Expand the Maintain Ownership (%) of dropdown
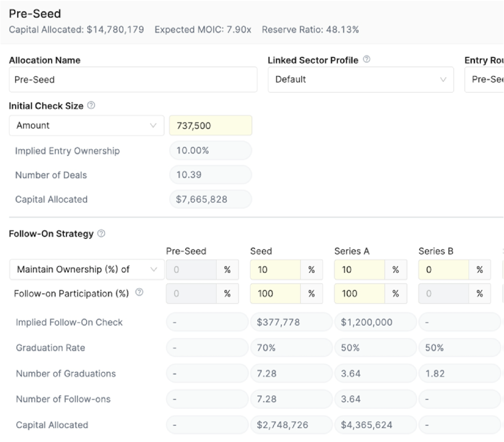 (87, 269)
